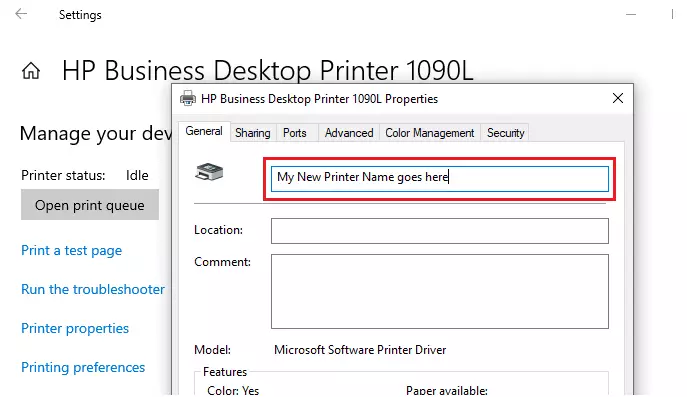Focus the Location input field

point(439,231)
